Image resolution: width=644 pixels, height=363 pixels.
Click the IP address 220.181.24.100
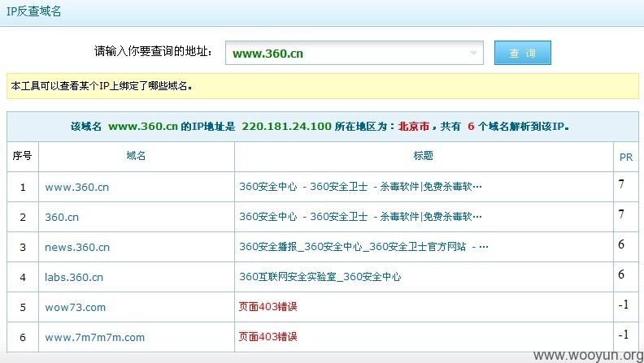pyautogui.click(x=286, y=126)
